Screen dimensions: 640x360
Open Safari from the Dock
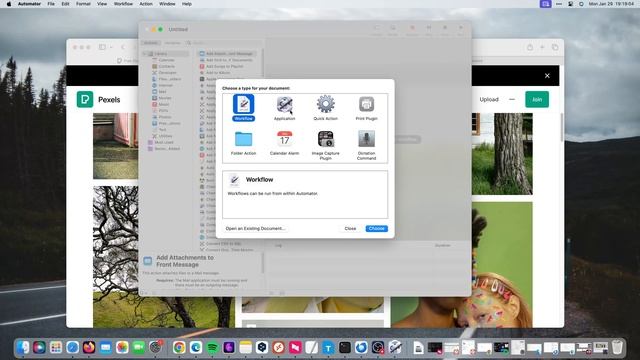73,347
